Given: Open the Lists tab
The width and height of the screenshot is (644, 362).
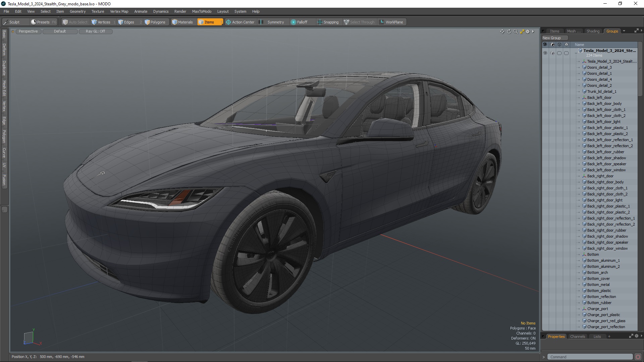Looking at the screenshot, I should pyautogui.click(x=597, y=337).
